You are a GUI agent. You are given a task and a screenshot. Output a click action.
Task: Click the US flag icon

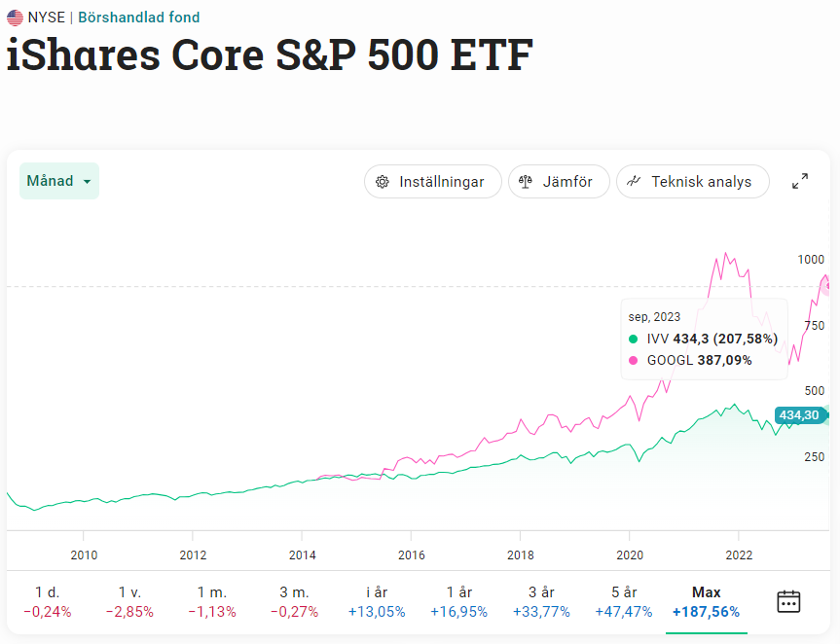click(15, 18)
